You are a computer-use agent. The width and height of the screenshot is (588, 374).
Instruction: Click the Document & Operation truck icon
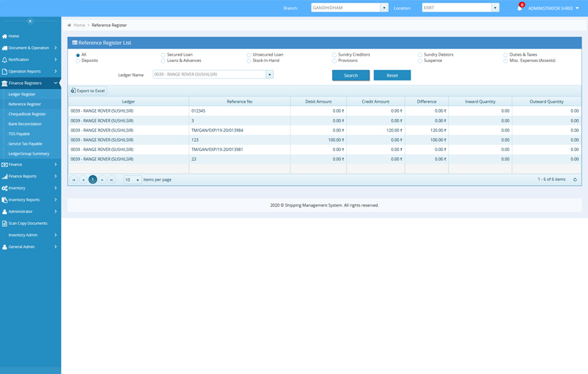pos(4,48)
